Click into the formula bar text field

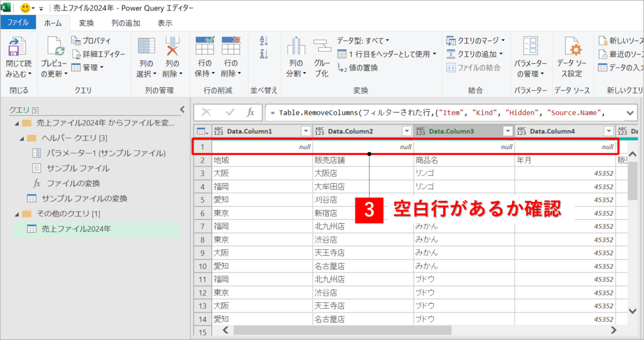[x=444, y=113]
